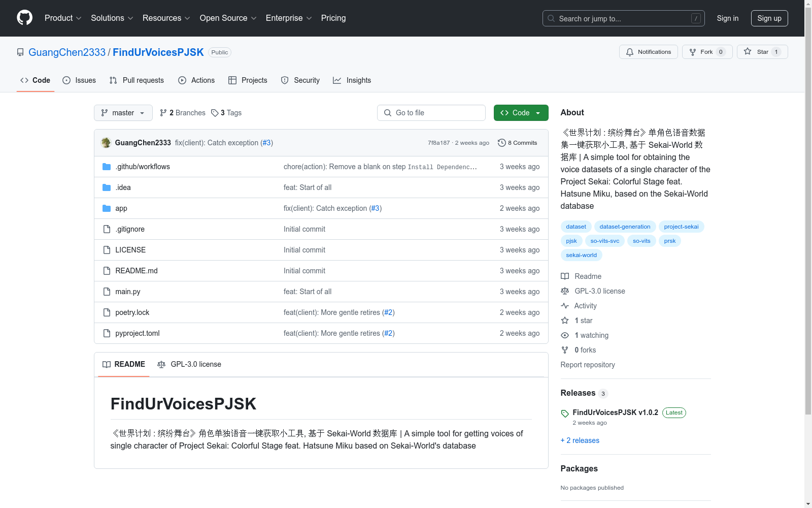The width and height of the screenshot is (812, 508).
Task: Click the commit history clock icon
Action: 502,143
